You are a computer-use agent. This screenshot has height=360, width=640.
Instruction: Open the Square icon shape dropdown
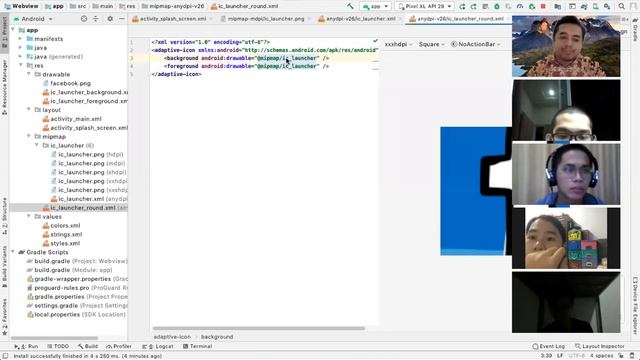coord(431,44)
